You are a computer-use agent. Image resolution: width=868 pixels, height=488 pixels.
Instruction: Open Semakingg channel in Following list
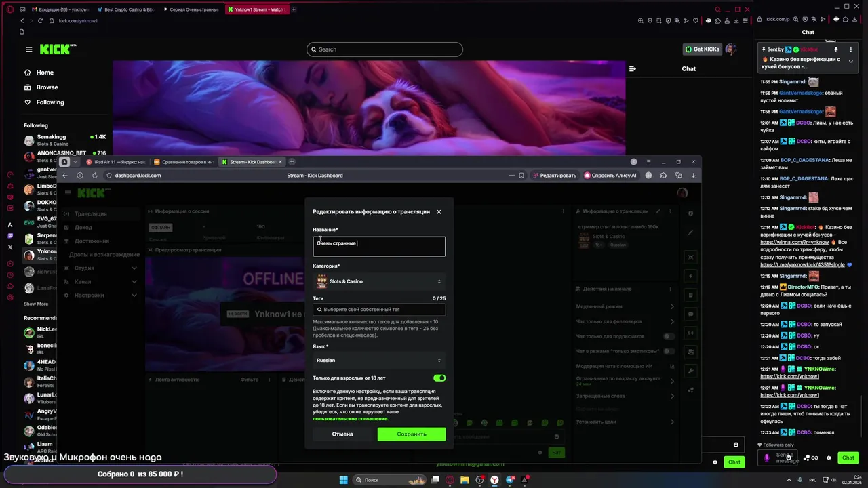[x=64, y=140]
